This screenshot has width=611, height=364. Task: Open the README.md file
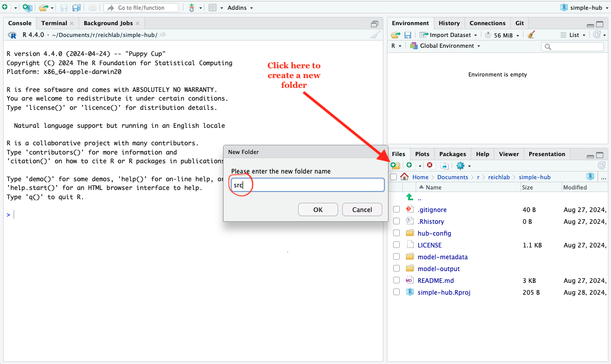[x=435, y=280]
